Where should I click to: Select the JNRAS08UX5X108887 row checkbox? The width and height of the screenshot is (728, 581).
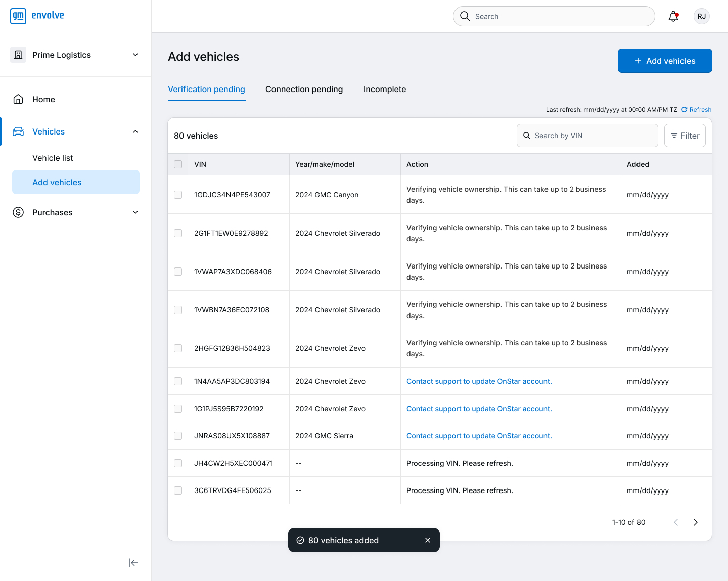coord(178,436)
